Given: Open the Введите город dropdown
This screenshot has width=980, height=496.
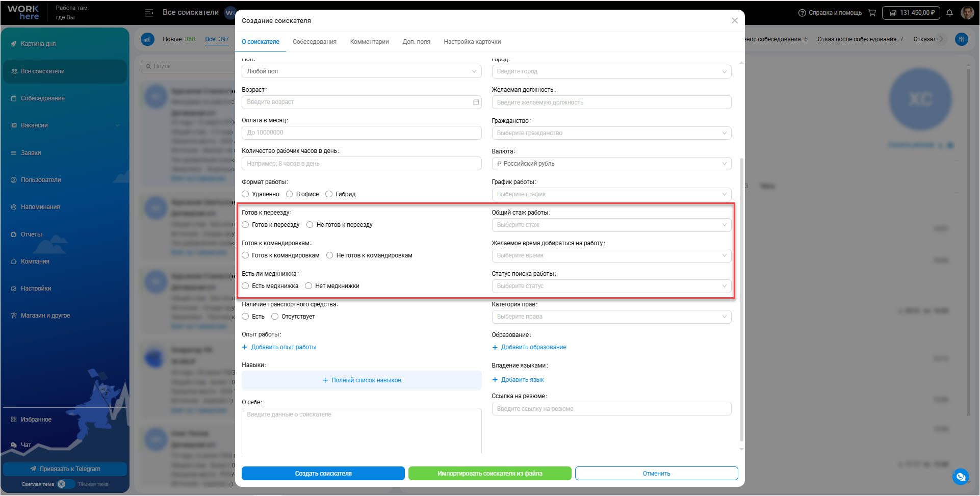Looking at the screenshot, I should (611, 71).
